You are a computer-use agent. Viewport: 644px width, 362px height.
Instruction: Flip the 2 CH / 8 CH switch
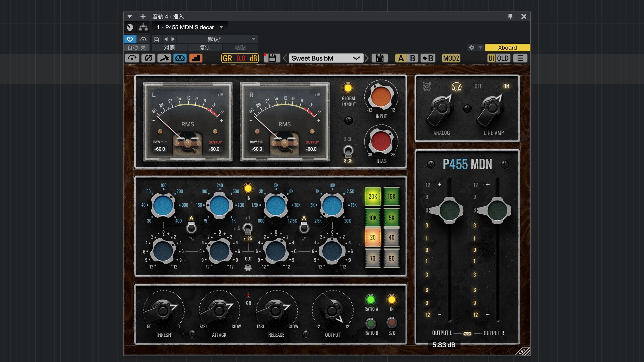(x=348, y=152)
